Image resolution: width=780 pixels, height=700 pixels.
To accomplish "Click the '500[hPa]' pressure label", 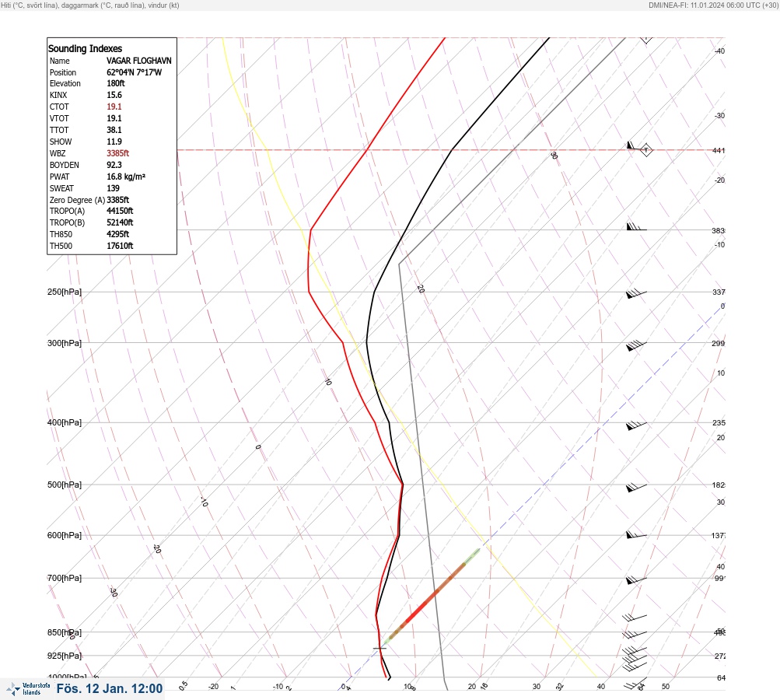I will click(x=65, y=485).
